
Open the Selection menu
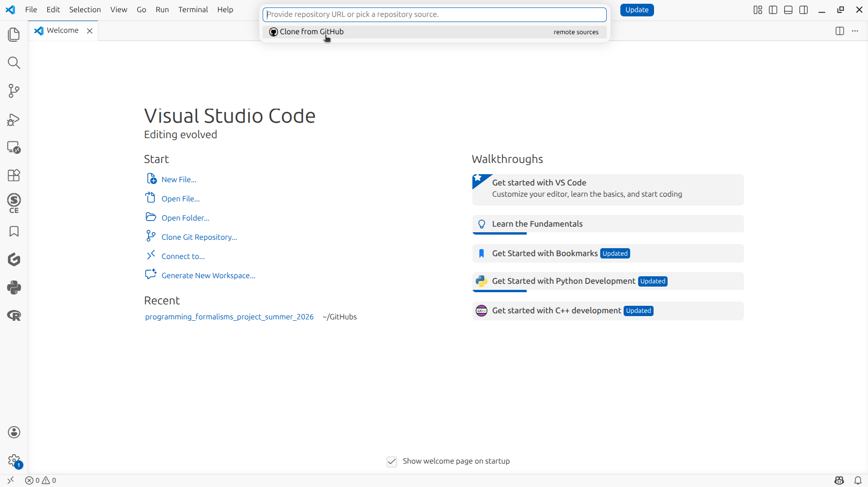(85, 10)
